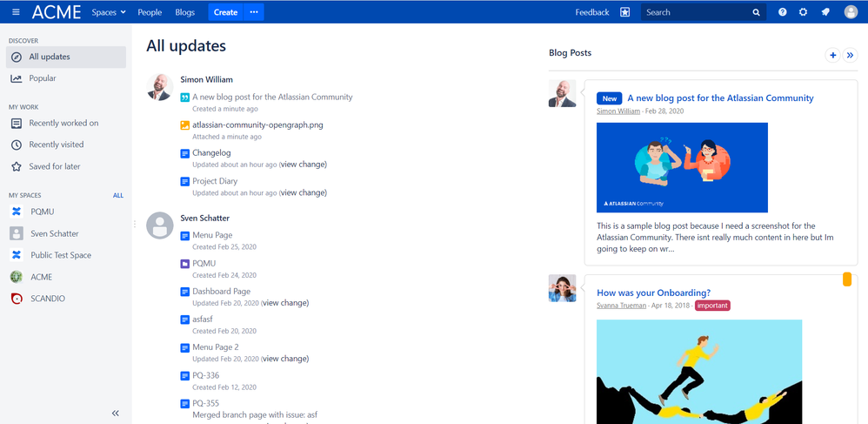Select All updates in sidebar
The height and width of the screenshot is (424, 868).
pos(66,57)
